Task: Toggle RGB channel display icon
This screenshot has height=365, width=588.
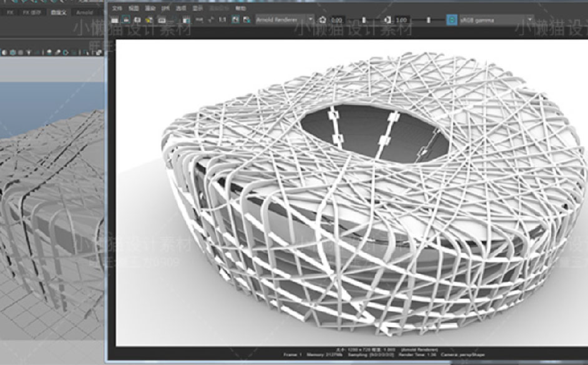Action: point(199,20)
